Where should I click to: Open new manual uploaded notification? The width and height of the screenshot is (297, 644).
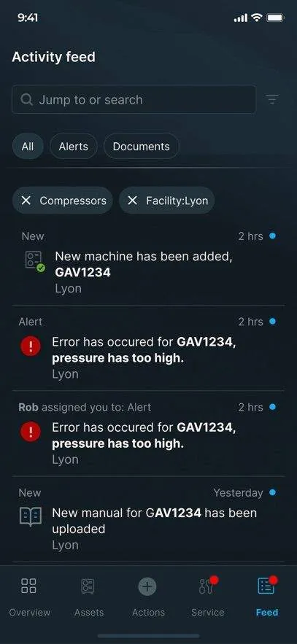tap(148, 519)
